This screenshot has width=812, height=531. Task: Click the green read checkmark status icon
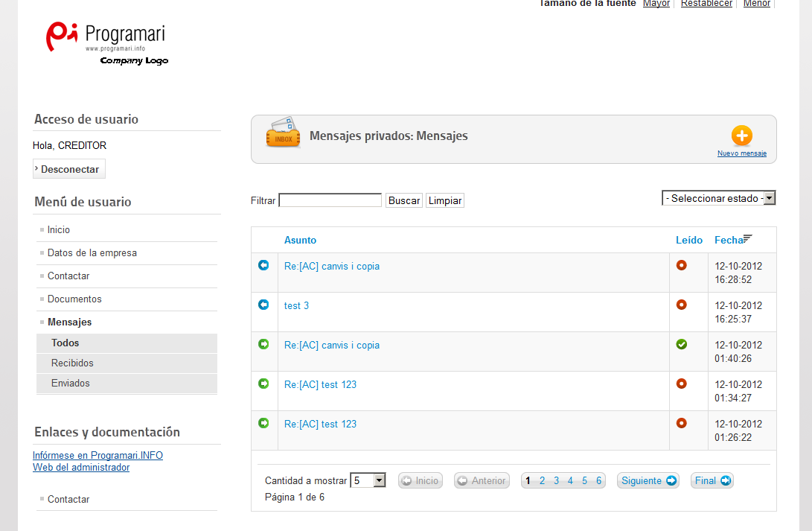click(x=681, y=344)
